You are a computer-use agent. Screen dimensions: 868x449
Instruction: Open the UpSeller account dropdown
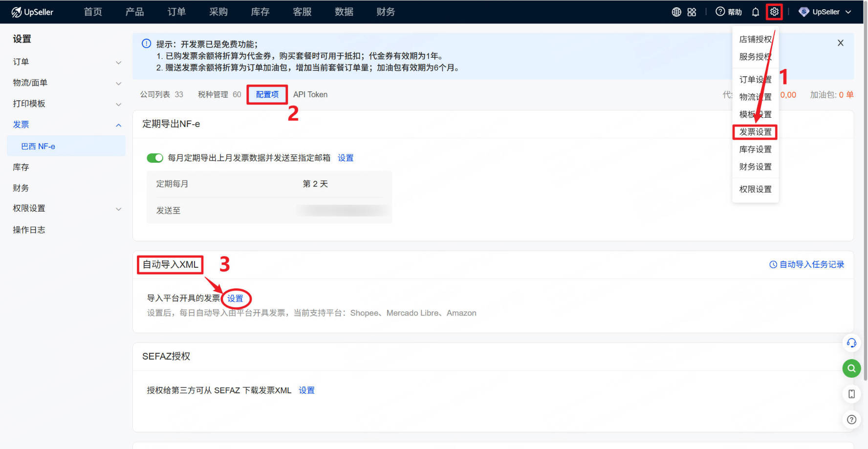(825, 12)
